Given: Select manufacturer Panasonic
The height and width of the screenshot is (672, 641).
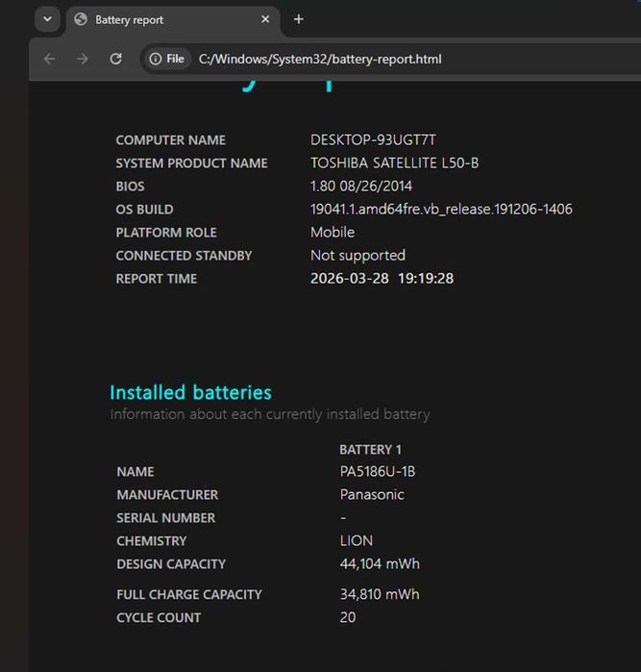Looking at the screenshot, I should click(372, 494).
